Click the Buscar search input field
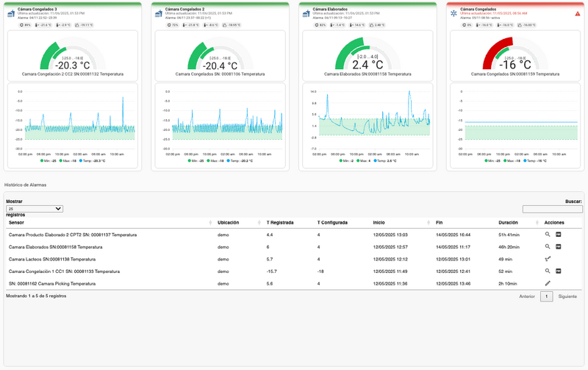This screenshot has width=588, height=370. tap(552, 209)
